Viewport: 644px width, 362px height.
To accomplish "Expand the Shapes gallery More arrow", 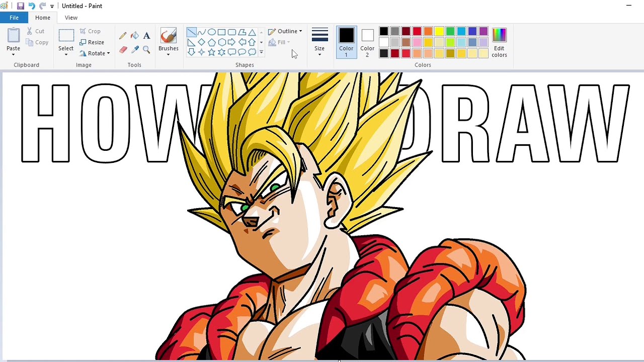I will [x=261, y=52].
